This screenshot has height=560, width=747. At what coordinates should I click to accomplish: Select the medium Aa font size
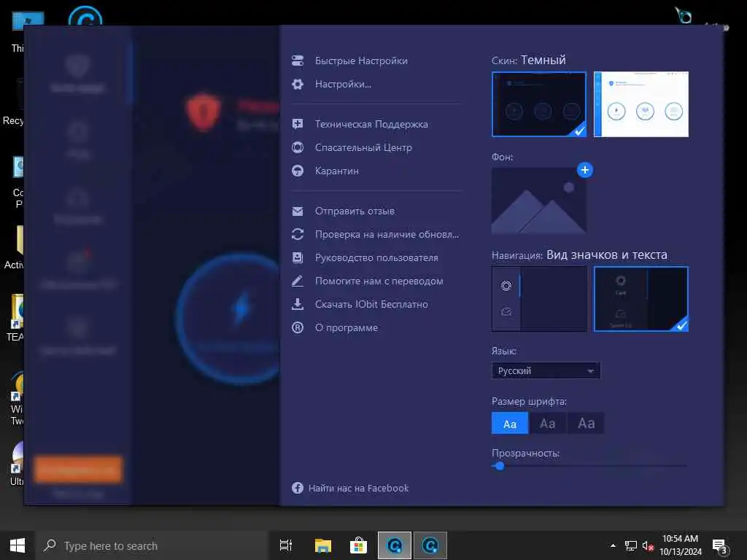[x=547, y=424]
